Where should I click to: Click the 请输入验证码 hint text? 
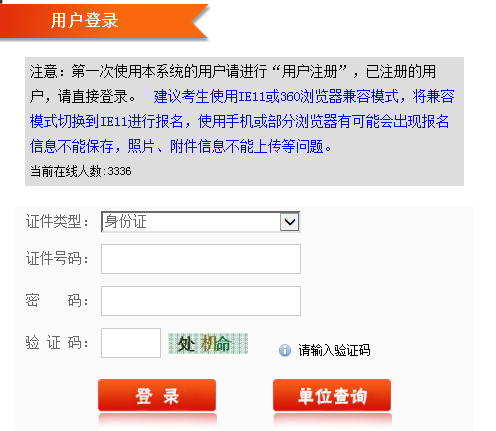pyautogui.click(x=334, y=350)
